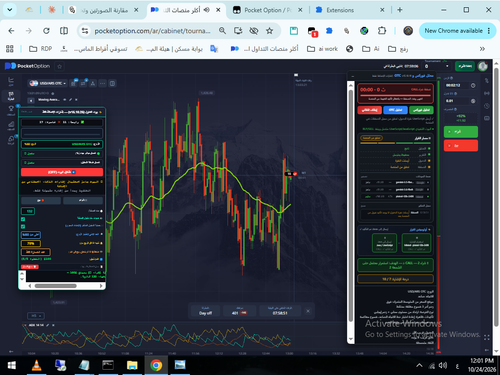Edit Moving Average indicator with pencil icon

click(70, 100)
